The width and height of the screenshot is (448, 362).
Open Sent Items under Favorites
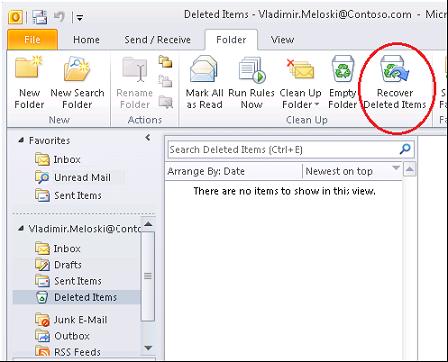(68, 195)
